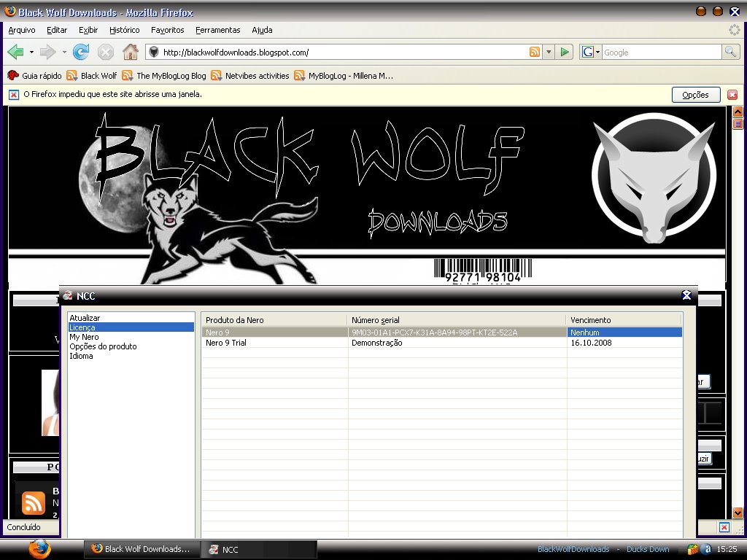Click the tray icon left of the clock
Viewport: 747px width, 560px height.
coord(707,549)
